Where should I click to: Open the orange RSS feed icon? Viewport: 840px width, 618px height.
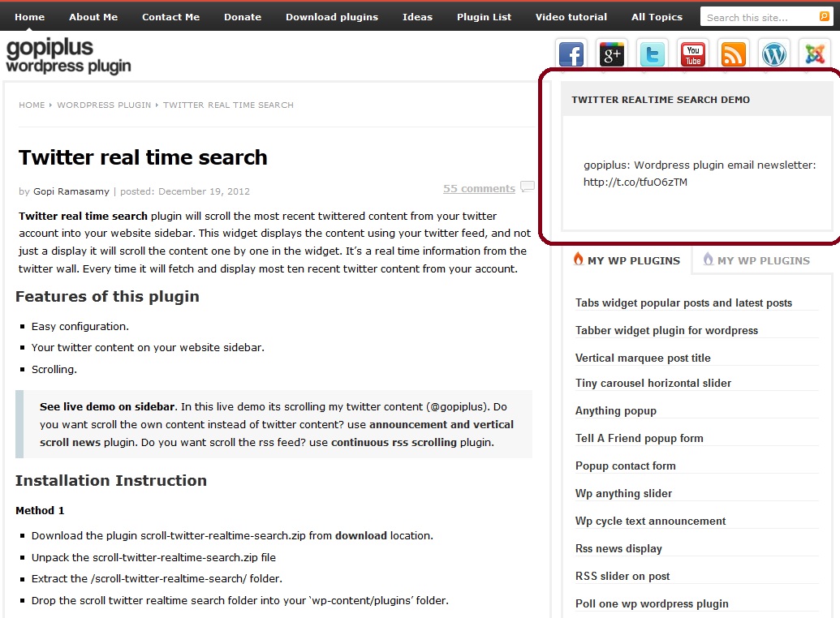(734, 54)
